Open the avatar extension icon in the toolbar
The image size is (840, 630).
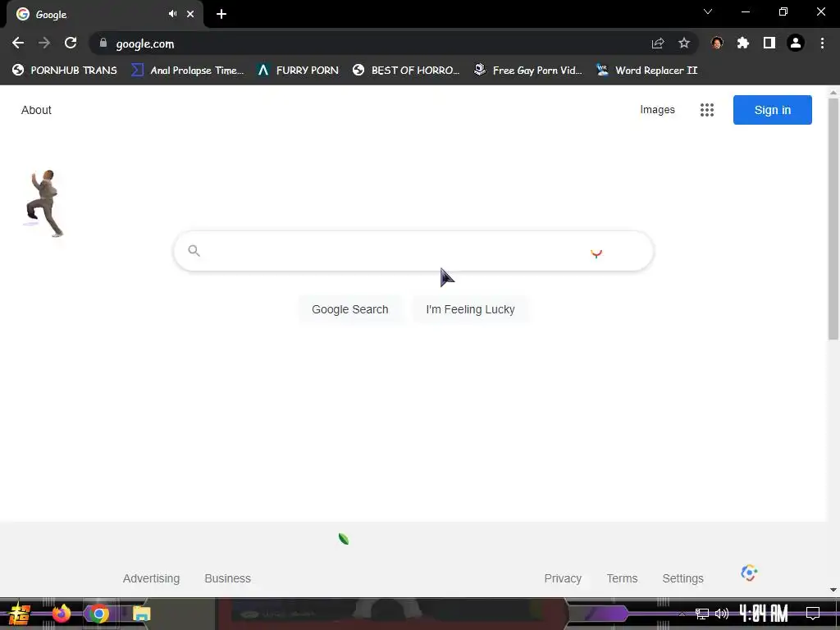coord(717,43)
